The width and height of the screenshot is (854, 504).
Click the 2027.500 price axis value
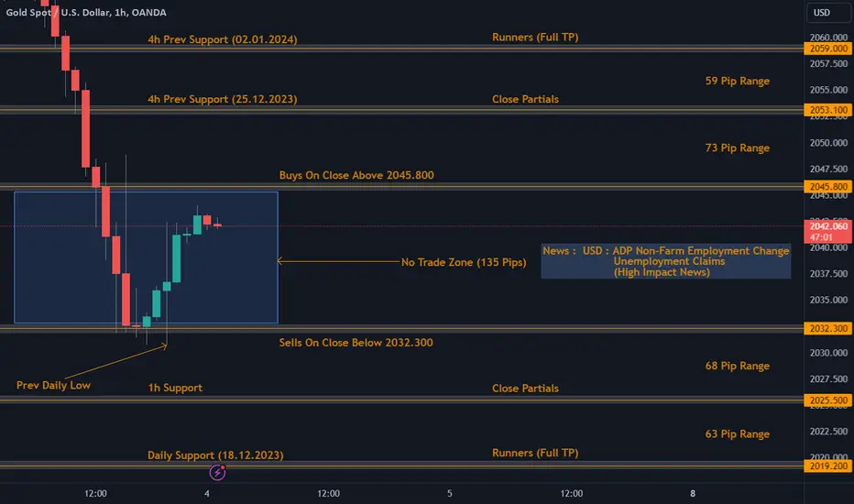tap(828, 378)
